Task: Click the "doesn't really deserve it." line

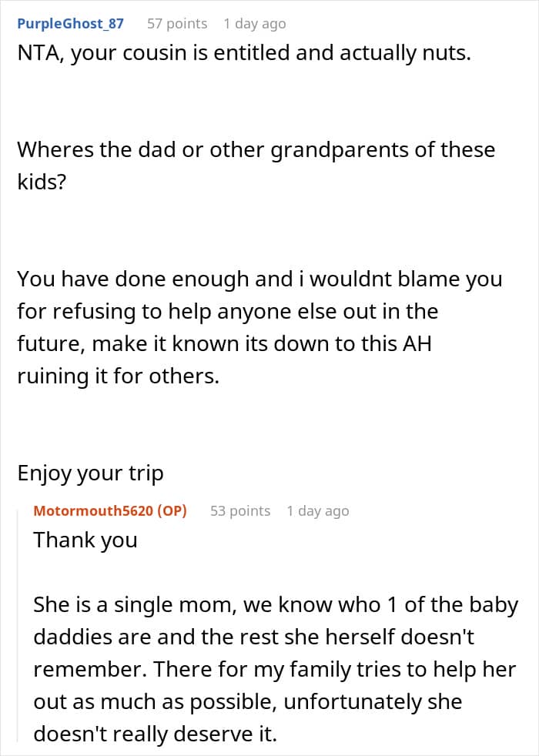Action: (x=155, y=734)
